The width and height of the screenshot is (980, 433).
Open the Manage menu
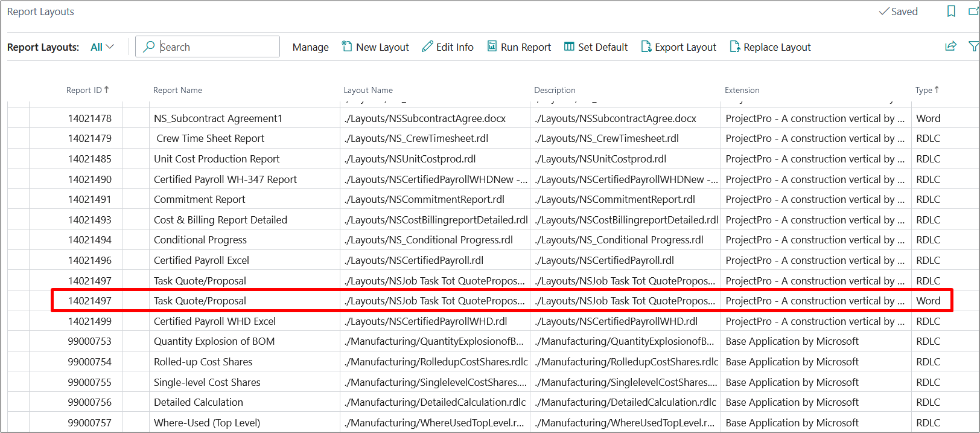(x=310, y=47)
